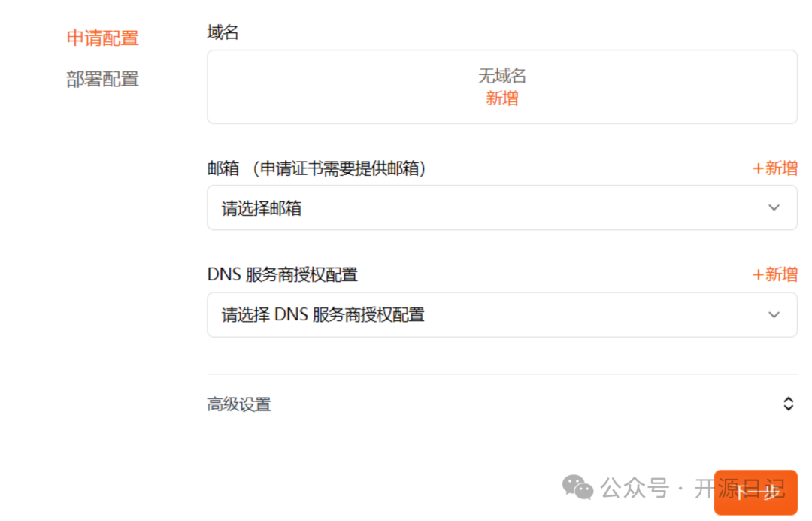The image size is (812, 521).
Task: Click the 邮箱 (申请证书需要提供邮箱) label
Action: pyautogui.click(x=317, y=169)
